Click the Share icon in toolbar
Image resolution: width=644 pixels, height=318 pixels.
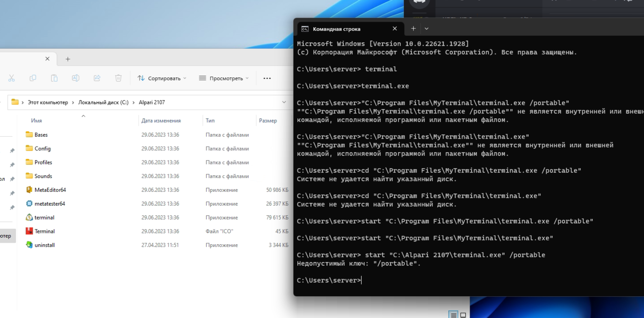pyautogui.click(x=97, y=78)
